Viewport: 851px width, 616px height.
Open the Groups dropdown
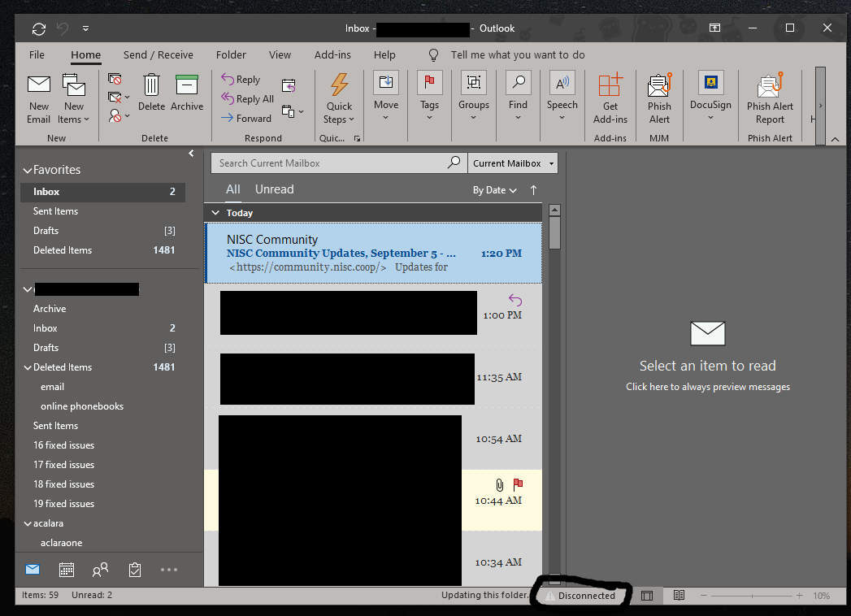(474, 96)
